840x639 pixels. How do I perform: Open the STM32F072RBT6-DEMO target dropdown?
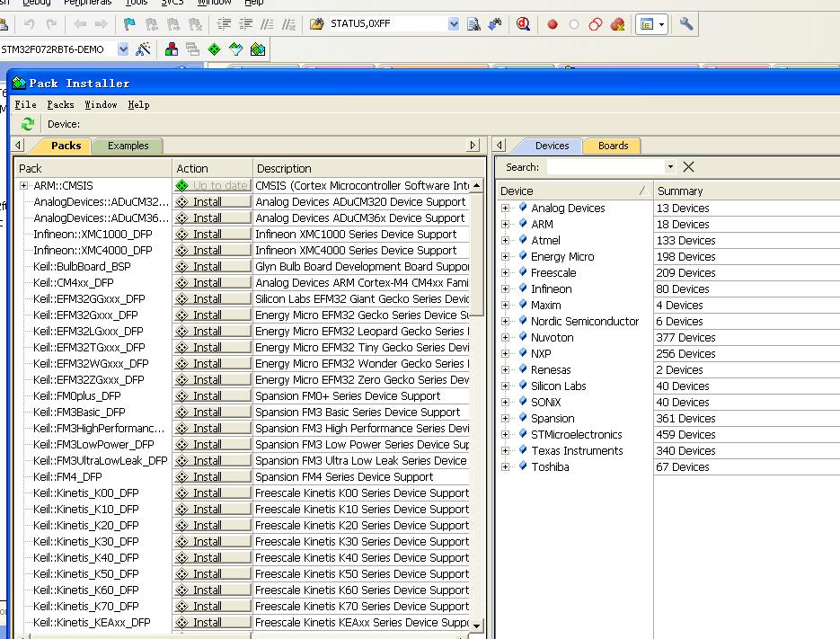(123, 49)
